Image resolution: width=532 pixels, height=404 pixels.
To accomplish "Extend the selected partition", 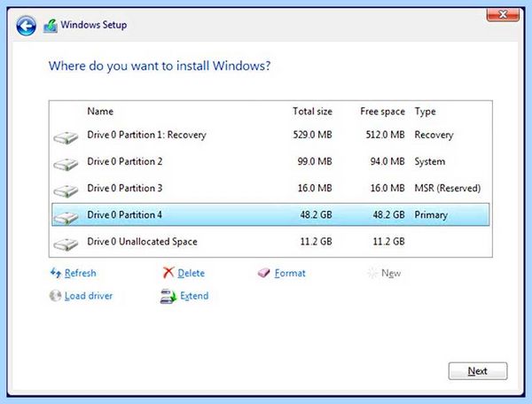I will coord(194,296).
